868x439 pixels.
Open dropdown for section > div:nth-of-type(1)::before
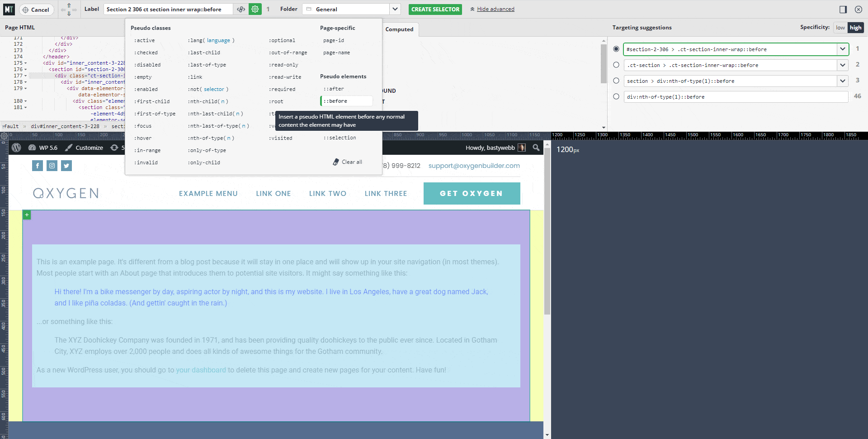click(x=843, y=81)
